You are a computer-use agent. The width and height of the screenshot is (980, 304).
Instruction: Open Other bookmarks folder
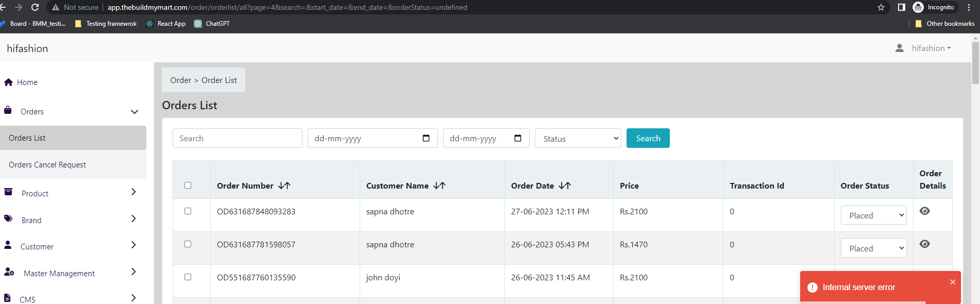point(945,24)
